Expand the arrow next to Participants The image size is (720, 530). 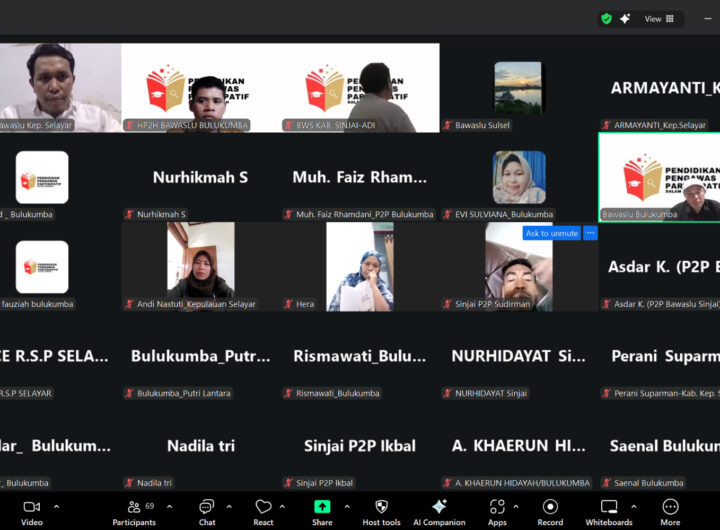169,507
